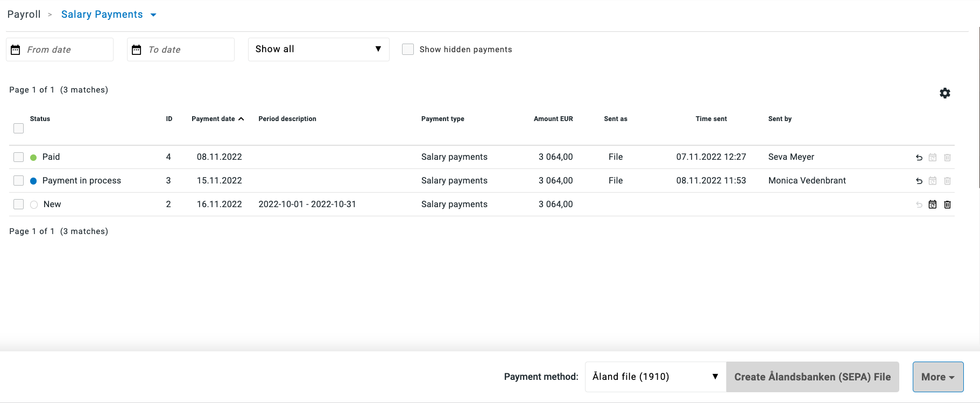
Task: Click the reschedule calendar icon on New row
Action: pos(933,204)
